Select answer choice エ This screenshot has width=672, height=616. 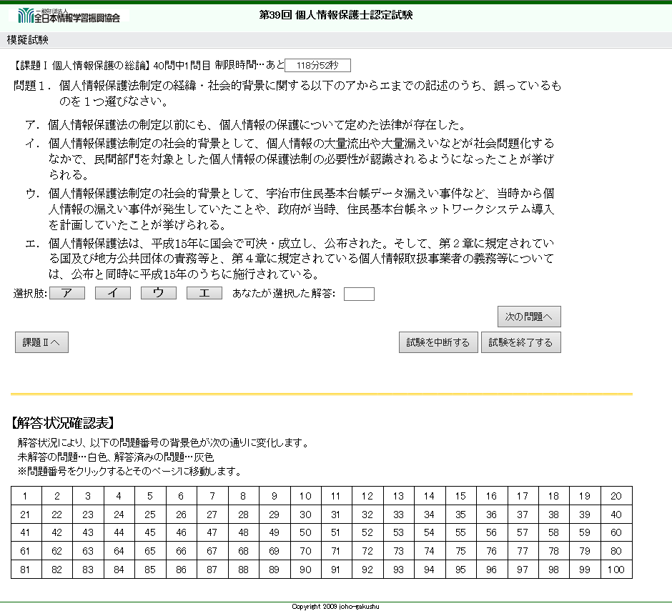pos(204,293)
